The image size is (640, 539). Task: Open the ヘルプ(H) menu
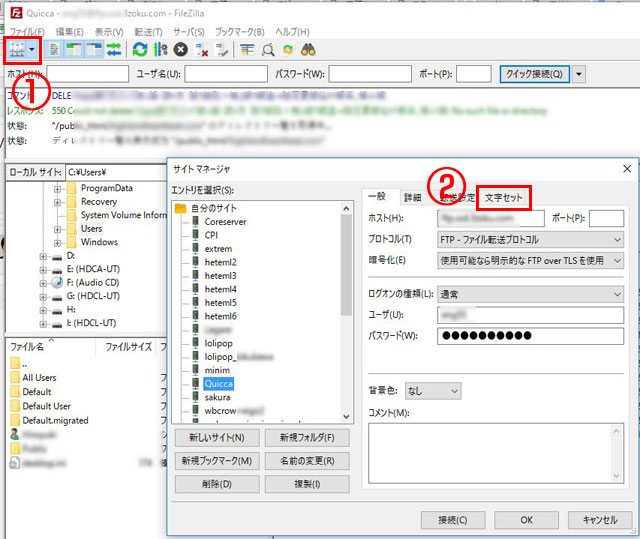click(x=292, y=31)
